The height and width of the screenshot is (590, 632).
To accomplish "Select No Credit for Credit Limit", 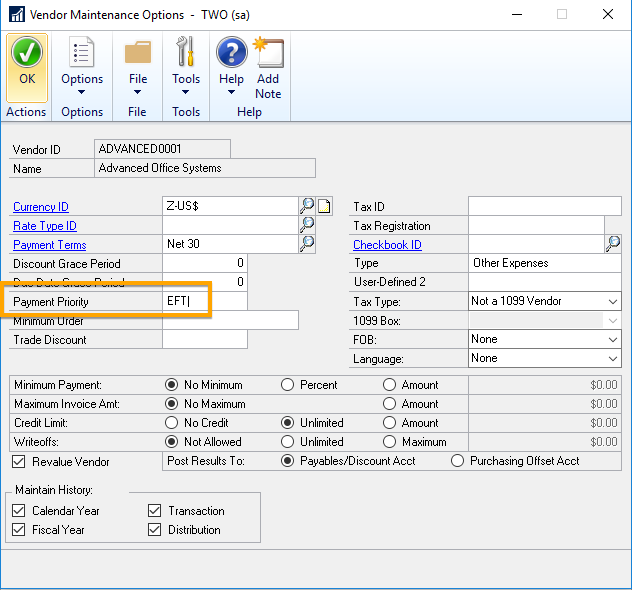I will (171, 423).
